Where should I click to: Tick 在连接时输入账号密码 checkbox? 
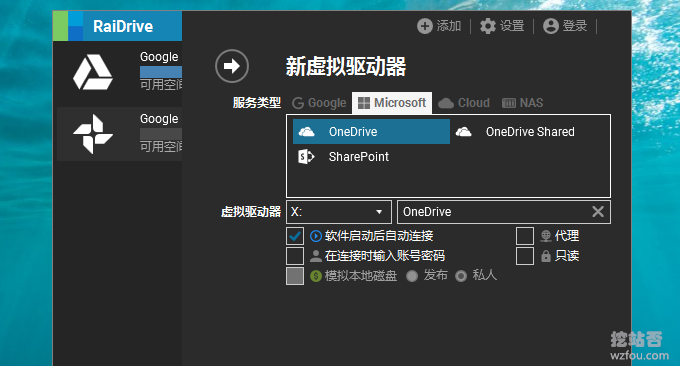pos(295,256)
